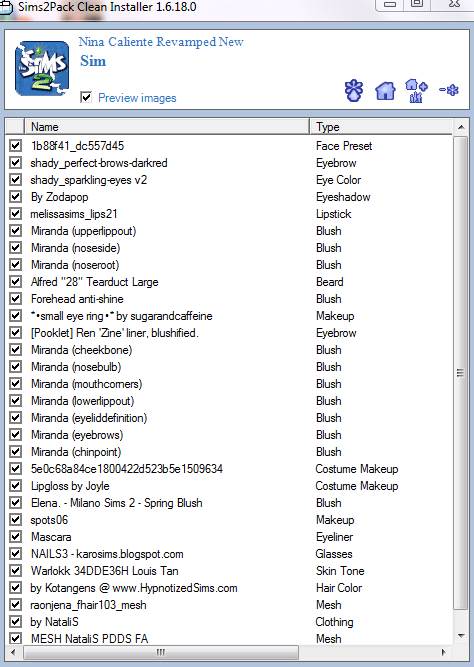The image size is (474, 667).
Task: Select the Forehead anti-shine list entry
Action: [230, 299]
